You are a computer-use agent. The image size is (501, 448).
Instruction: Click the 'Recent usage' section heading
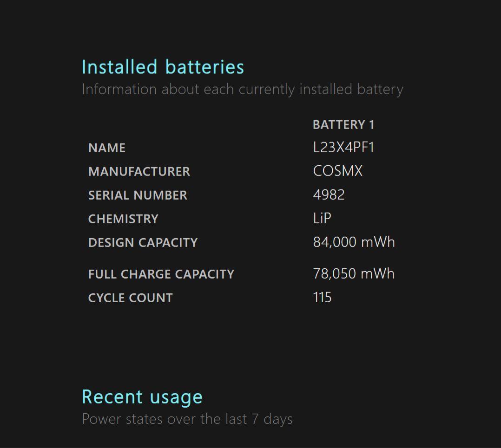[142, 397]
